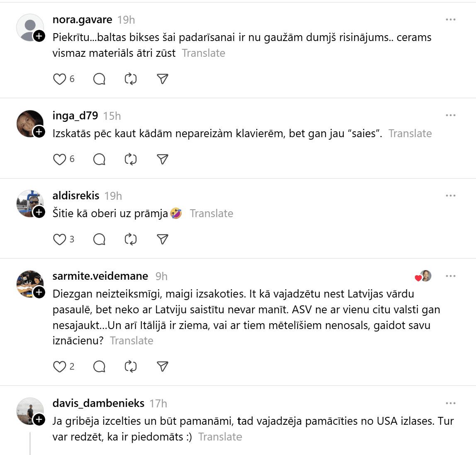Translate nora.gavare's comment
Image resolution: width=476 pixels, height=455 pixels.
204,53
